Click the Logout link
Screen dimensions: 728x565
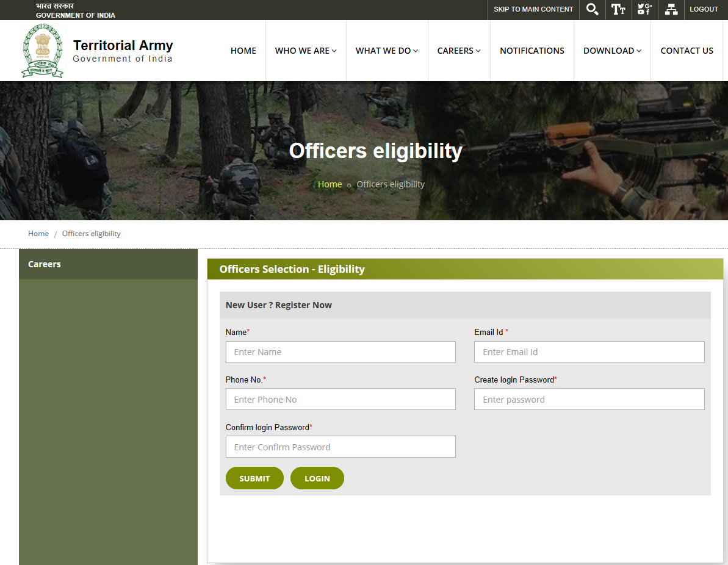pyautogui.click(x=704, y=9)
